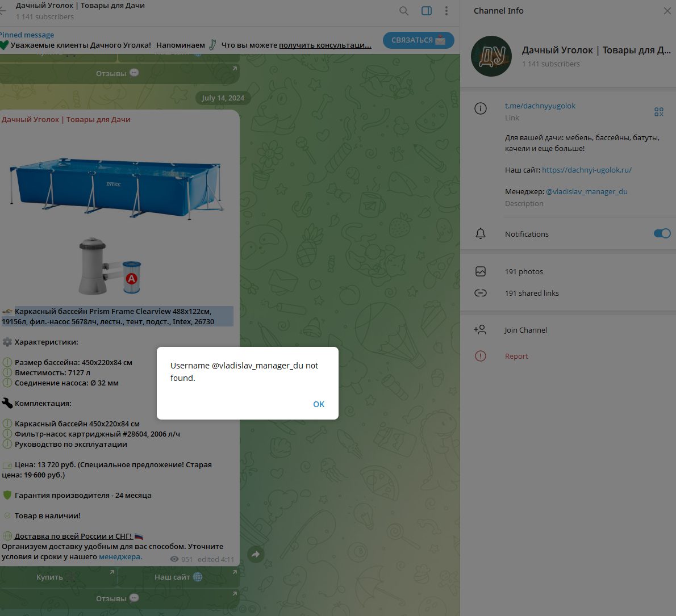The image size is (676, 616).
Task: Click the 1 141 subscribers text in header
Action: (x=45, y=17)
